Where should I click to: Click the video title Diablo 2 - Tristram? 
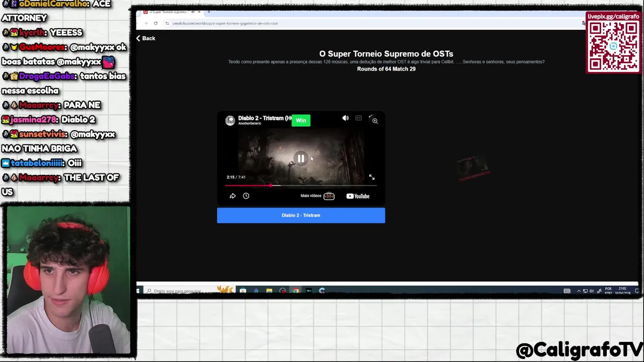click(265, 118)
